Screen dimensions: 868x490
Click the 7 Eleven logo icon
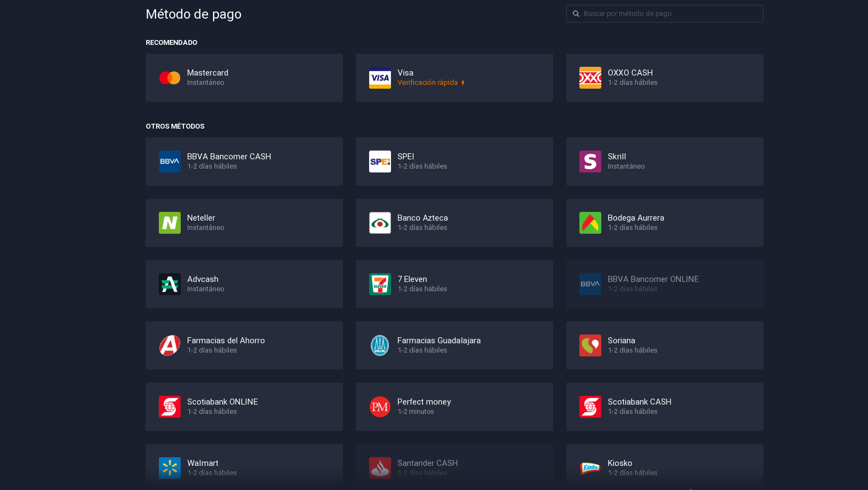pos(380,284)
